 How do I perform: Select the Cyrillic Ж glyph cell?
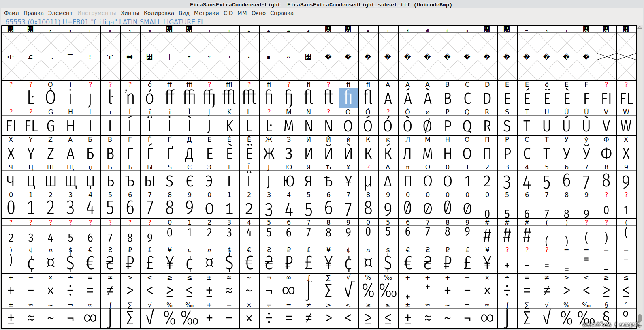[269, 153]
